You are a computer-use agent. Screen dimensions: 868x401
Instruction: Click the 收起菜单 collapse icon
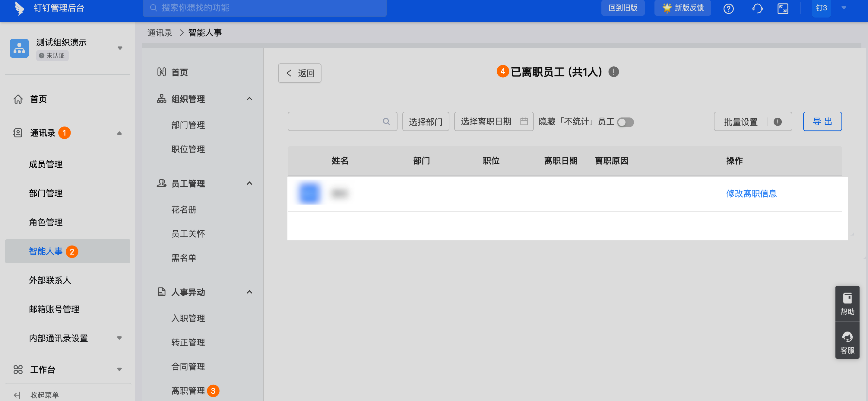(17, 395)
